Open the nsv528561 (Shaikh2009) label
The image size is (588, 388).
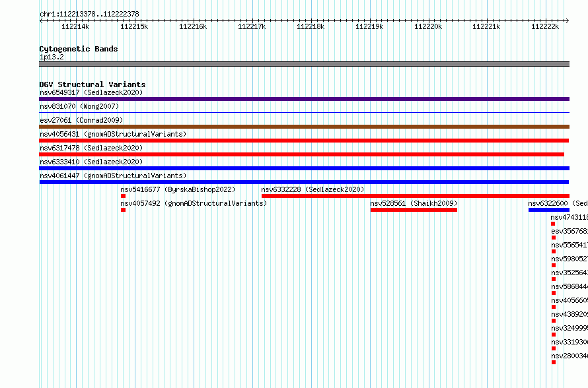[x=414, y=203]
